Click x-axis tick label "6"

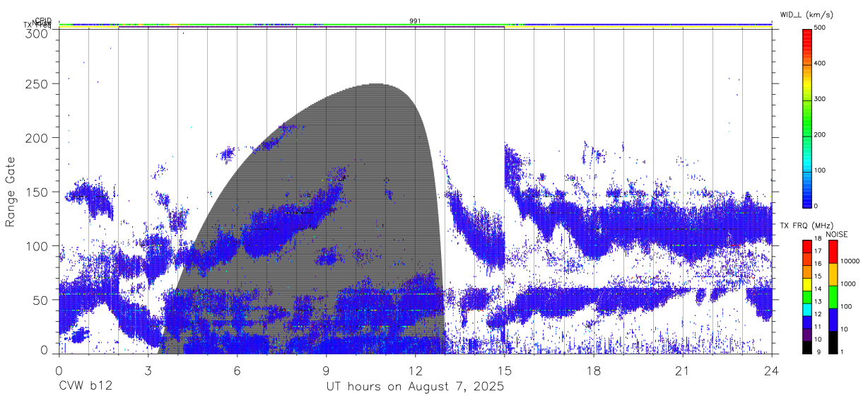237,371
